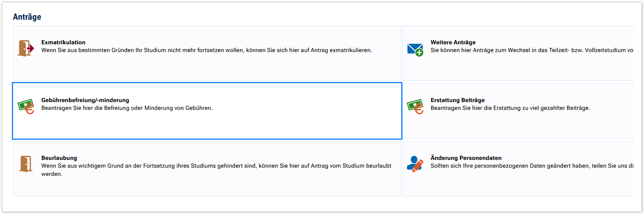
Task: Click the text about Befreiung oder Minderung
Action: (127, 108)
